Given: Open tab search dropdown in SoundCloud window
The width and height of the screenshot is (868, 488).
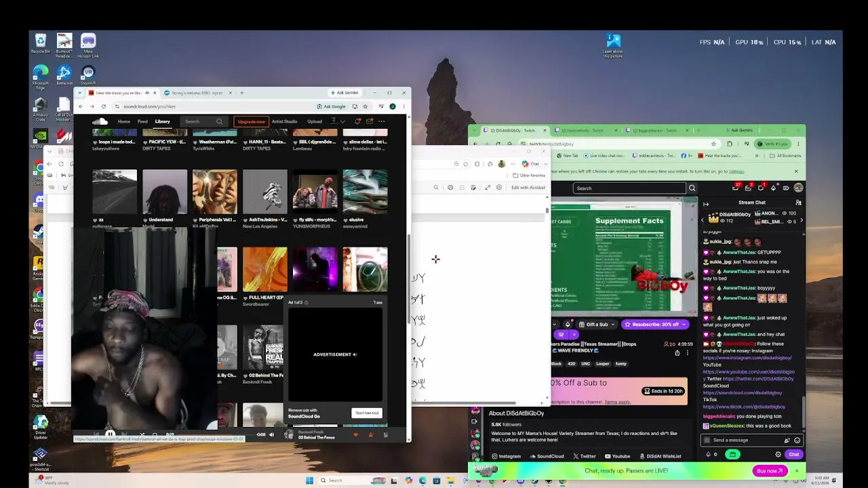Looking at the screenshot, I should [x=80, y=93].
